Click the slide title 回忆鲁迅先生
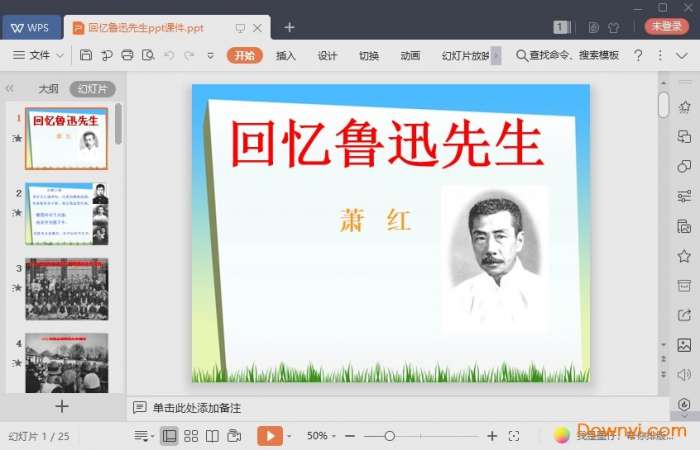This screenshot has height=450, width=700. point(387,144)
